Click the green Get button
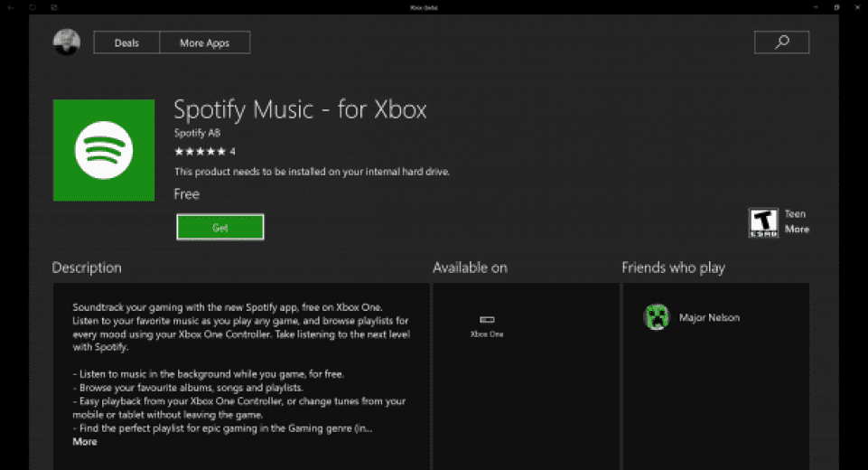This screenshot has height=470, width=868. coord(220,227)
